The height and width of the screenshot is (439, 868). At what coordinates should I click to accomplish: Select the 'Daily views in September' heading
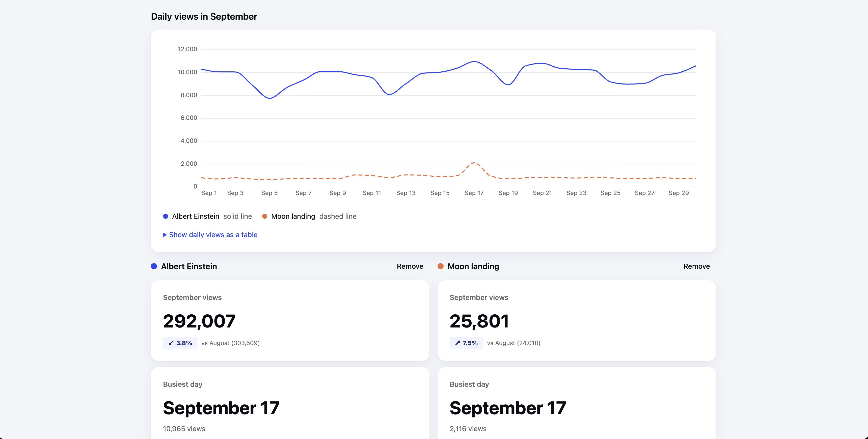point(204,16)
